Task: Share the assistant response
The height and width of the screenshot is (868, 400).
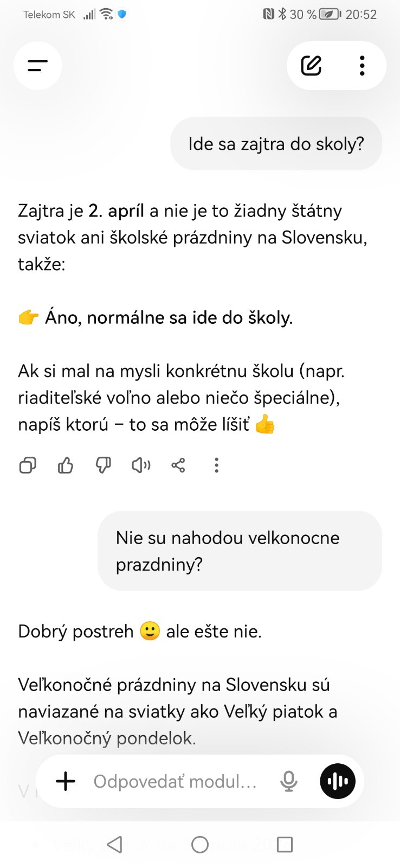Action: coord(178,465)
